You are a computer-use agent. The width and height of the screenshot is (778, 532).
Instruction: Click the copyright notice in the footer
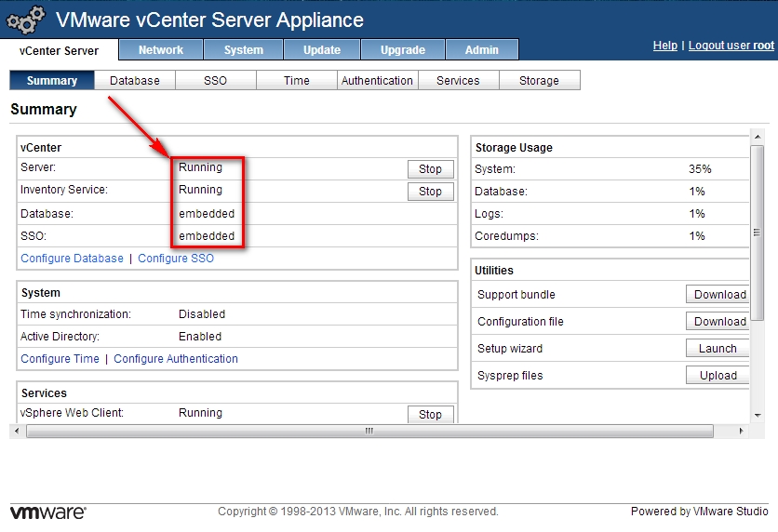[357, 512]
